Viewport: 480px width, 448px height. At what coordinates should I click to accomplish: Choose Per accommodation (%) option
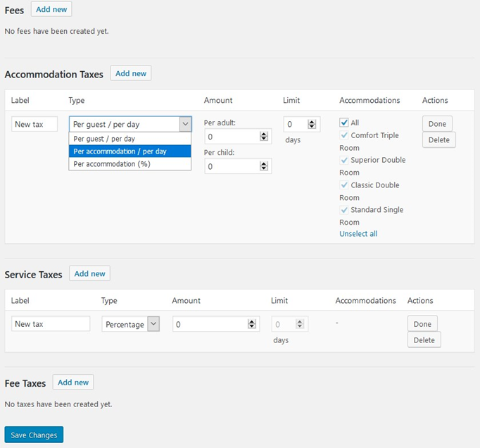click(130, 164)
